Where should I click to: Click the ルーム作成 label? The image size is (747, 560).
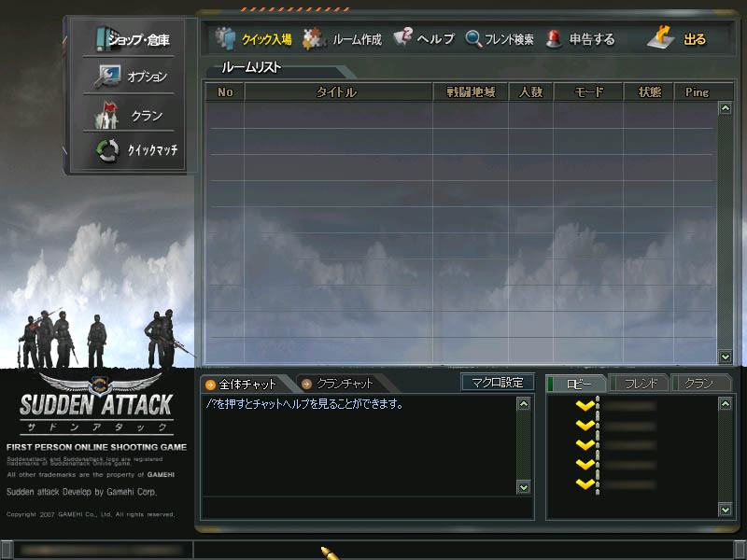click(358, 39)
